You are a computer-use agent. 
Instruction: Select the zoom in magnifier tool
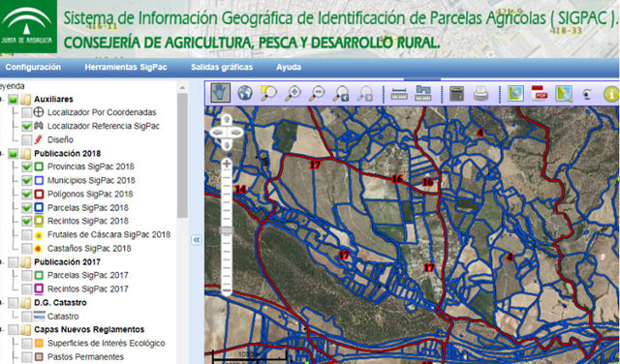point(293,93)
